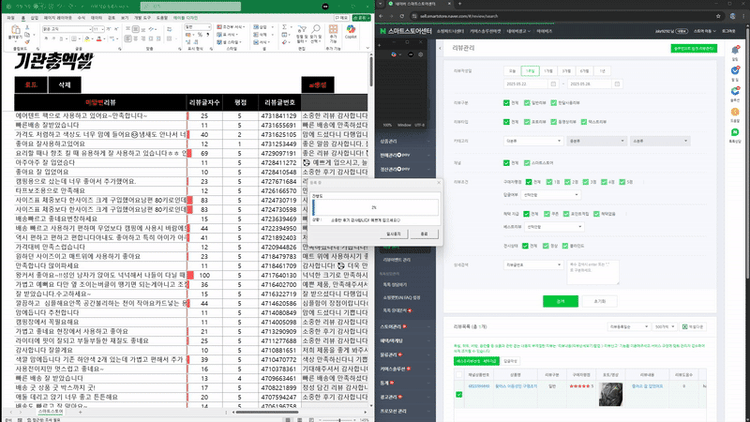
Task: Click the progress bar in the dialog
Action: (x=375, y=207)
